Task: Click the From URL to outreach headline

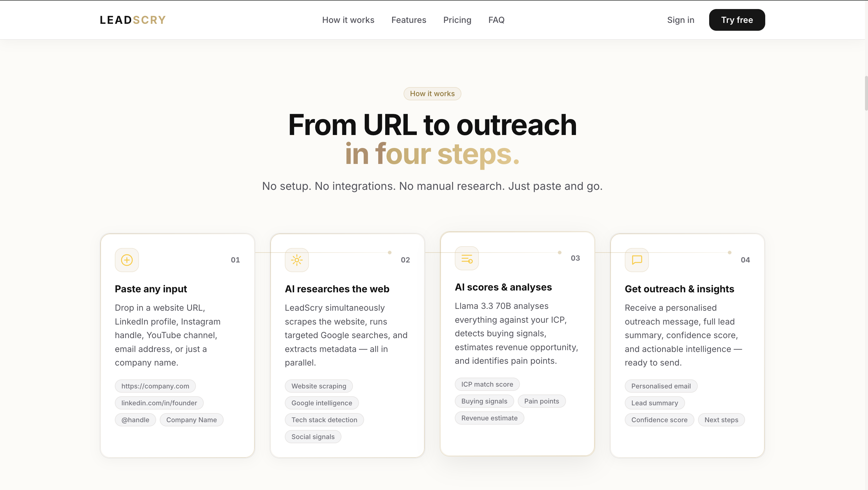Action: (432, 125)
